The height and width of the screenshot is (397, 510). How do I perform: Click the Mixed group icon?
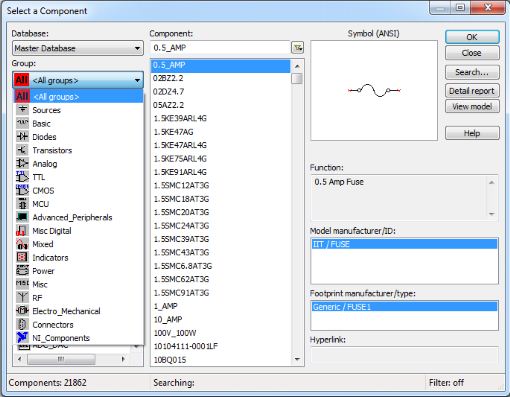pyautogui.click(x=22, y=244)
